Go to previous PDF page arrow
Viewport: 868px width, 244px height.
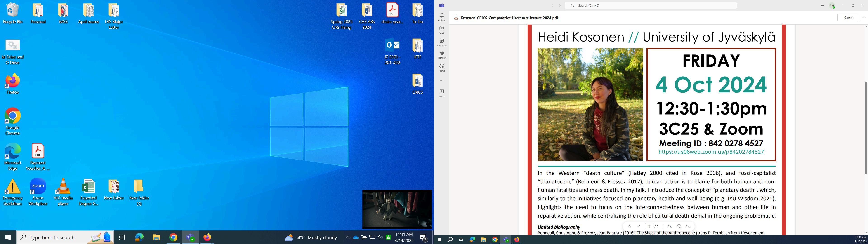pyautogui.click(x=629, y=226)
